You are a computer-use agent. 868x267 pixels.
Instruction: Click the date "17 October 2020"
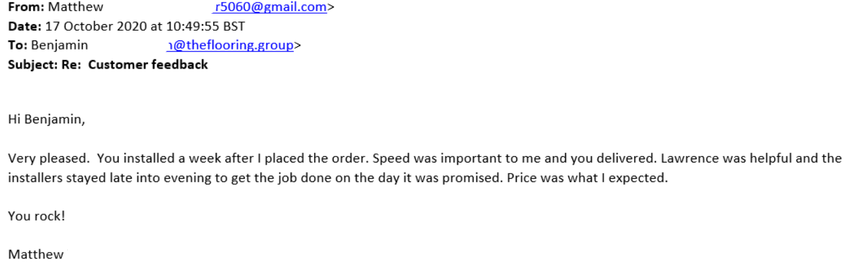coord(87,27)
